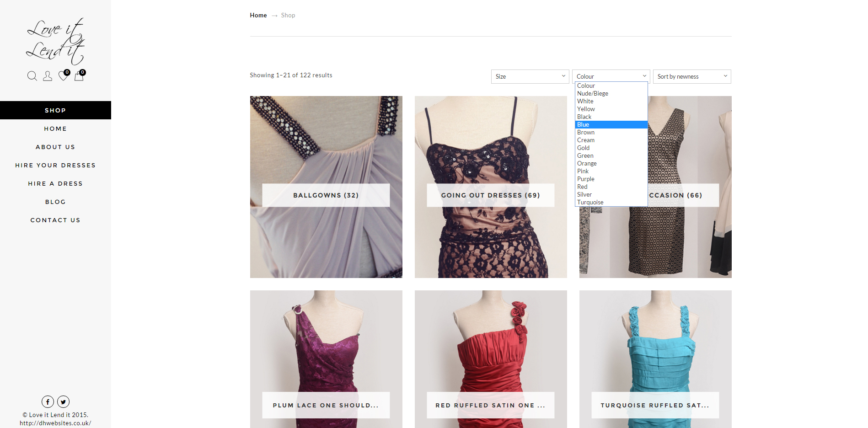The height and width of the screenshot is (428, 868).
Task: Go to ABOUT US in the sidebar
Action: click(x=55, y=147)
